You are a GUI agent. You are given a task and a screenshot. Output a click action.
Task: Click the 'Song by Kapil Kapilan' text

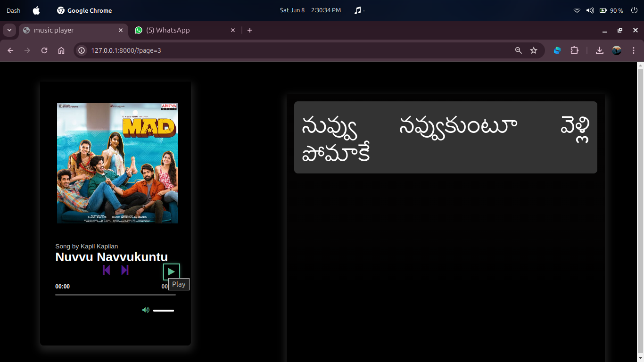coord(87,246)
